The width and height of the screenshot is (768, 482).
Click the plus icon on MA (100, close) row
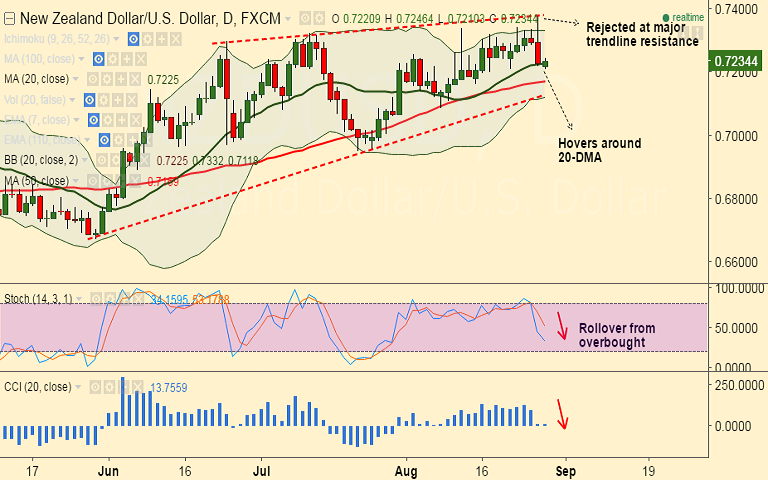tap(127, 60)
